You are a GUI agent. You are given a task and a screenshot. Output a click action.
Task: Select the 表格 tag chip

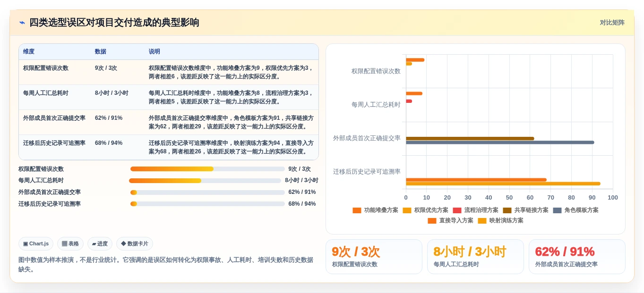70,243
